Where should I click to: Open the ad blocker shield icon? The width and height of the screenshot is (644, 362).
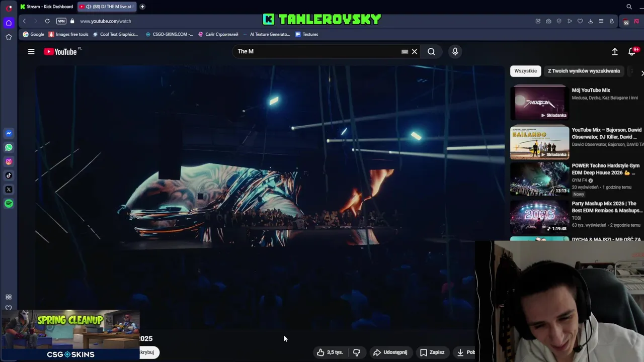point(559,21)
